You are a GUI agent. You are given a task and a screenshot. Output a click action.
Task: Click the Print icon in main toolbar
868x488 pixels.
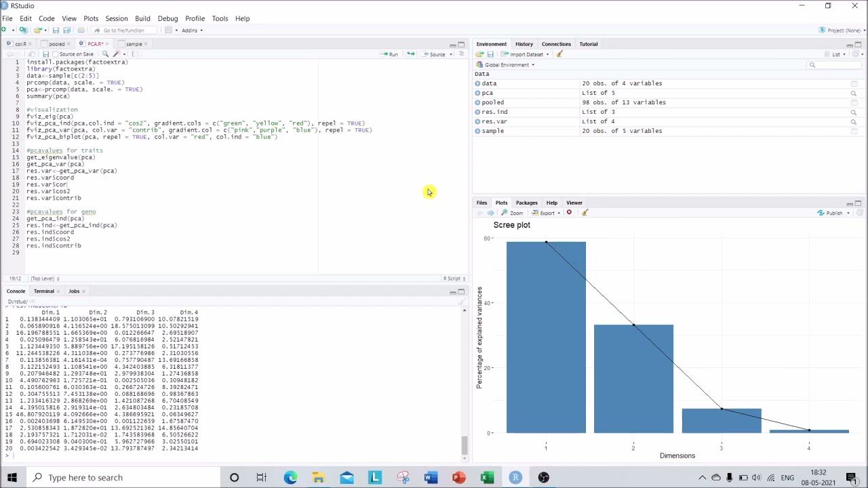click(81, 30)
